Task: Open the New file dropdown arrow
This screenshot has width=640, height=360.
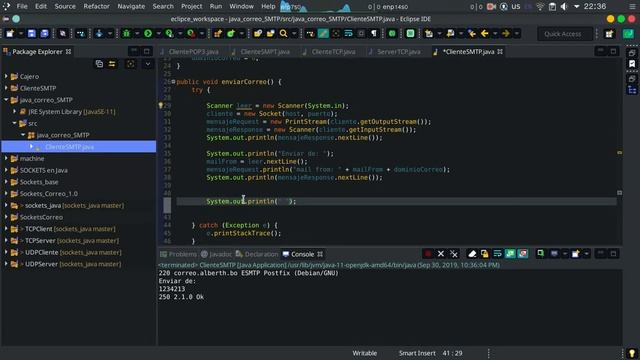Action: coord(20,33)
